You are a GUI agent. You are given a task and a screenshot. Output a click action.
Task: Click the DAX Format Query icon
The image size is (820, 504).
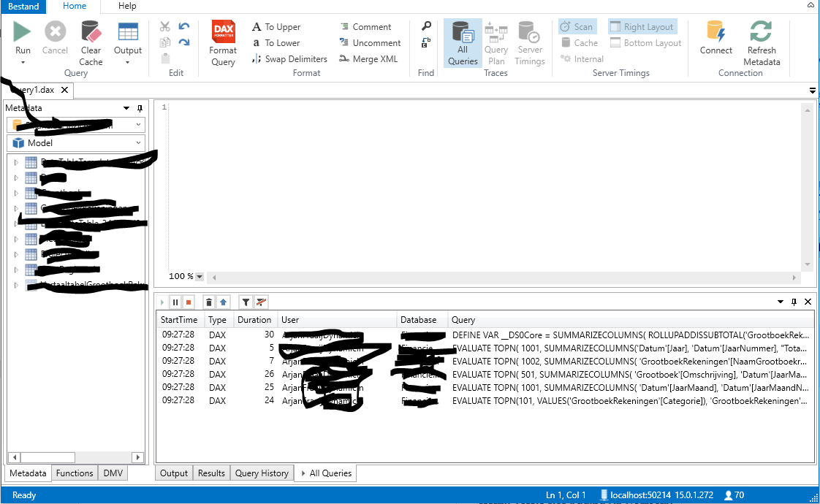tap(223, 33)
